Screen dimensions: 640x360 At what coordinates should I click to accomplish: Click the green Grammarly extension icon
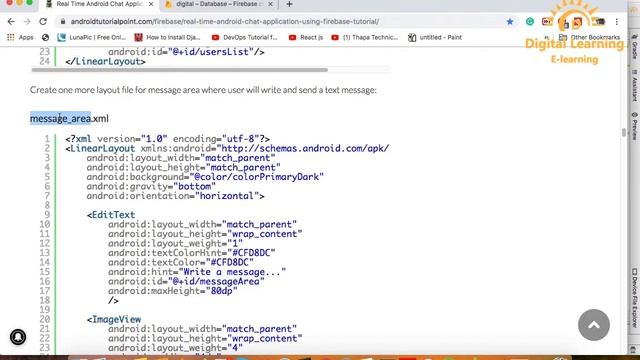pyautogui.click(x=530, y=22)
